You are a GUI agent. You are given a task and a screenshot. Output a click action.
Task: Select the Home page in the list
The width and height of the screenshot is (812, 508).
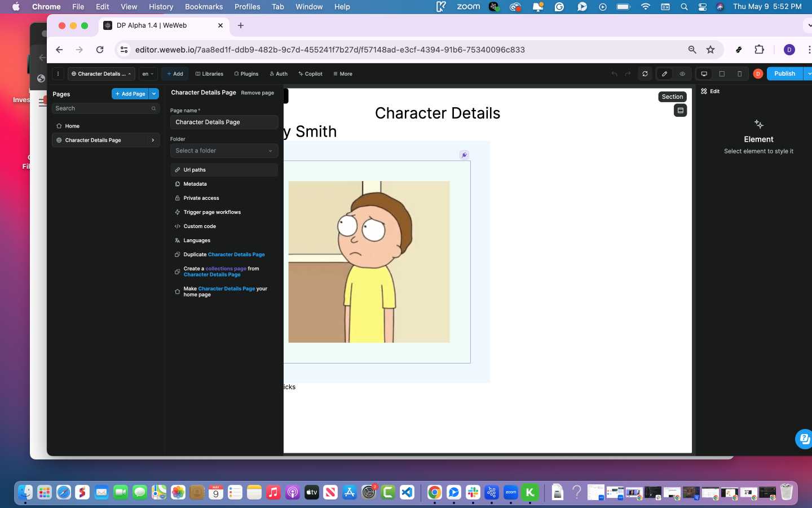105,126
